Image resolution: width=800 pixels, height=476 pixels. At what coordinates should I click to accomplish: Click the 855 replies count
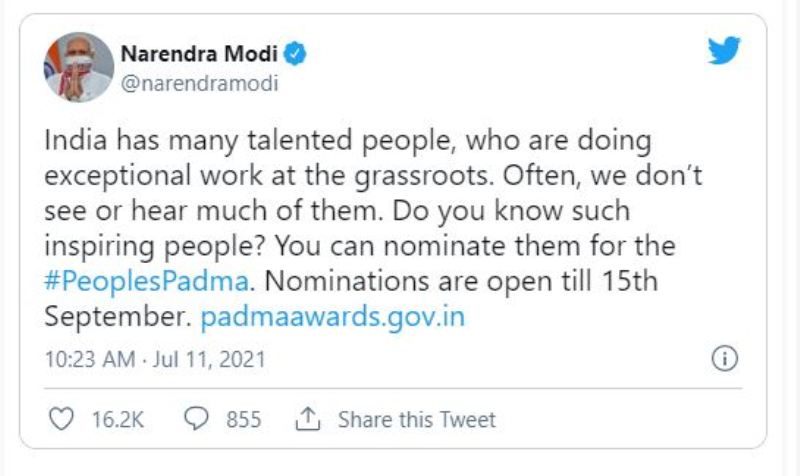pyautogui.click(x=243, y=419)
